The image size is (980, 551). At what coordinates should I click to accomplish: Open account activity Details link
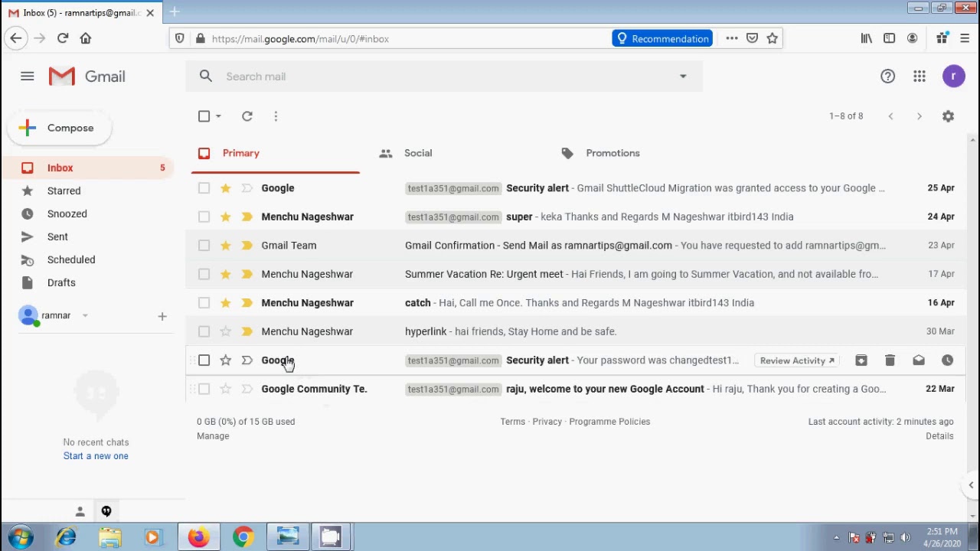click(x=939, y=436)
